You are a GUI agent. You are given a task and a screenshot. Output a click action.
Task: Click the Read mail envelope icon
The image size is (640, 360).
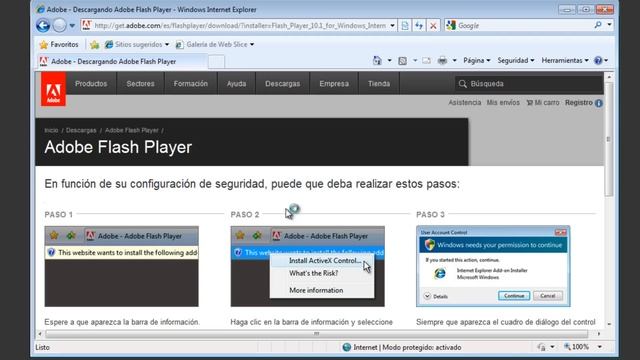tap(427, 61)
